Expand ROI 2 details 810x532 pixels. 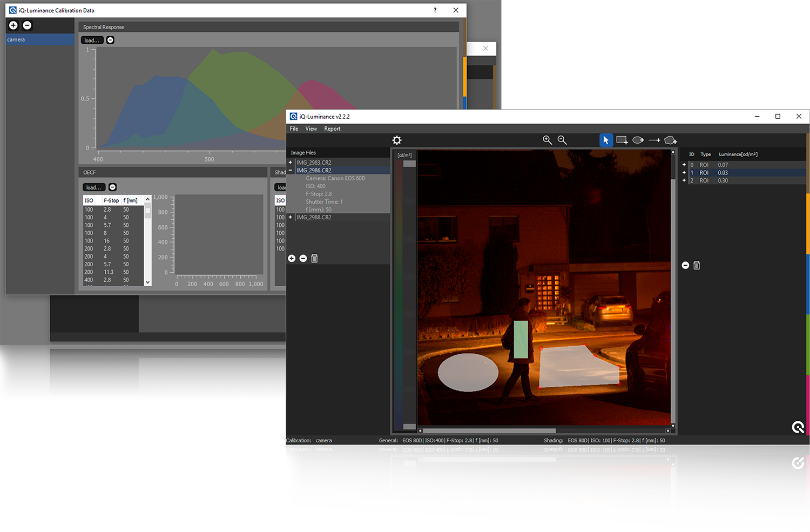pyautogui.click(x=684, y=180)
